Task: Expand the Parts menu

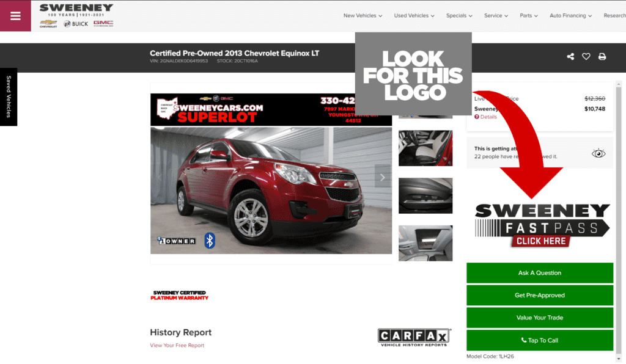Action: pos(529,15)
